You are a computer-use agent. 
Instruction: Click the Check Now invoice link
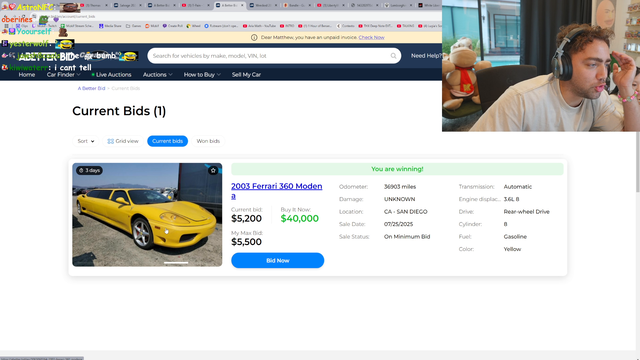click(x=371, y=38)
